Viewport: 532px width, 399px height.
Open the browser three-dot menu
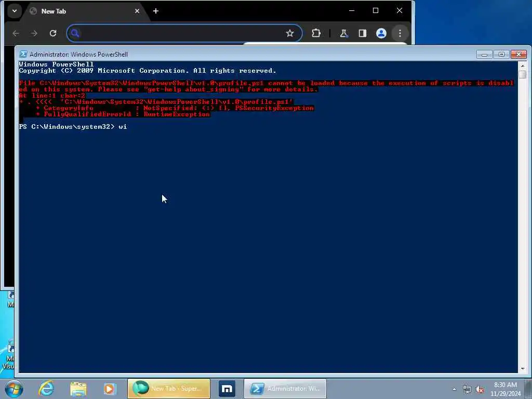(400, 33)
